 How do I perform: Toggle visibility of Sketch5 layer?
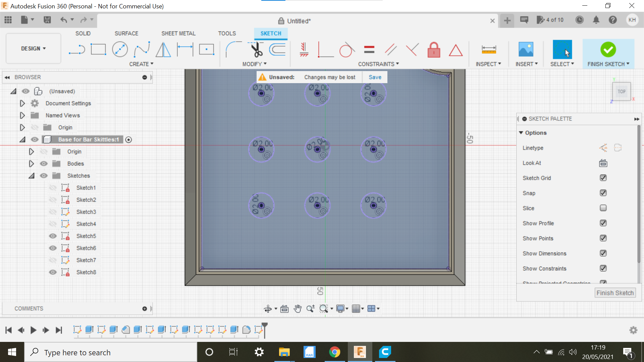point(53,236)
